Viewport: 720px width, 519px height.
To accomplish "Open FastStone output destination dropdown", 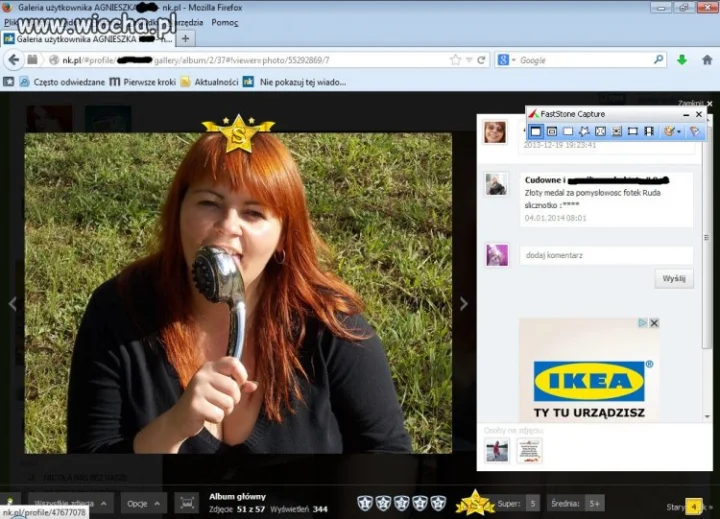I will point(672,132).
